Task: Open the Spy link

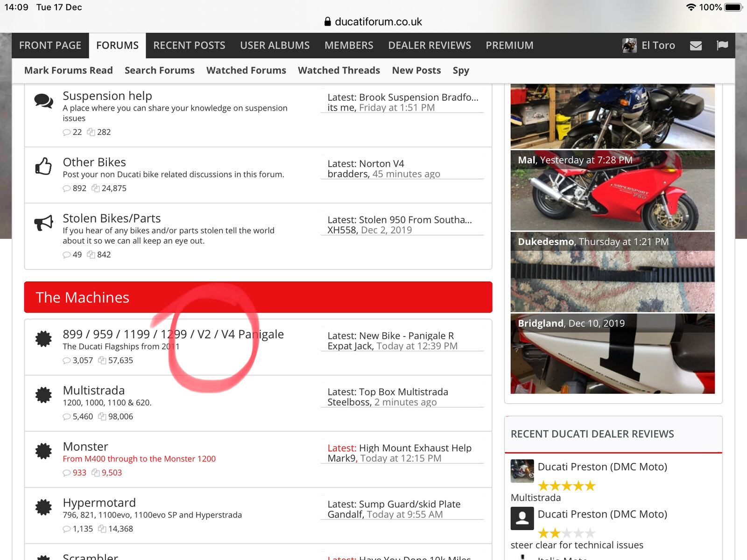Action: [461, 70]
